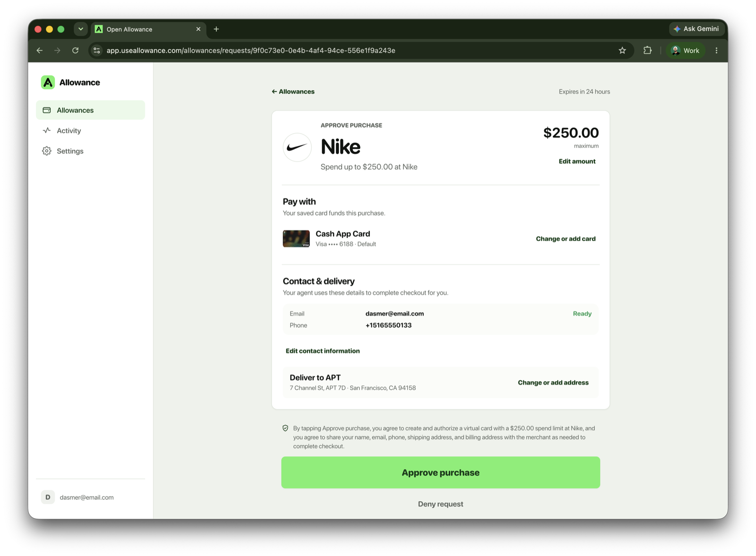Screen dimensions: 756x556
Task: Go back via the Allowances link
Action: pos(293,92)
